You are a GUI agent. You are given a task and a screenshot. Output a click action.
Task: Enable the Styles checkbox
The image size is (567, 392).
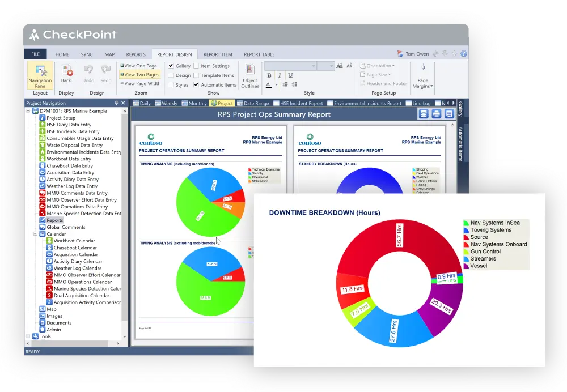(171, 84)
